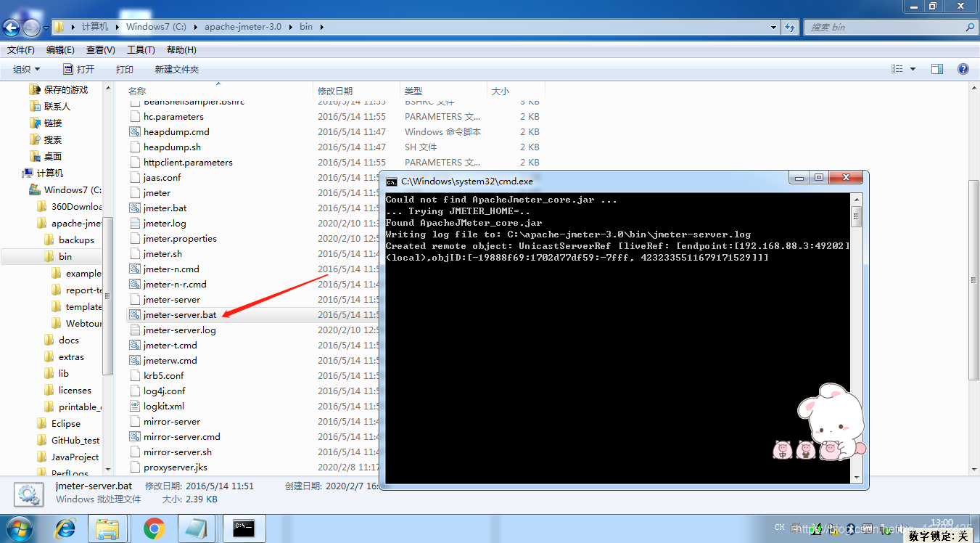Click the cmd window vertical scrollbar thumb
Viewport: 980px width, 543px height.
pos(857,216)
